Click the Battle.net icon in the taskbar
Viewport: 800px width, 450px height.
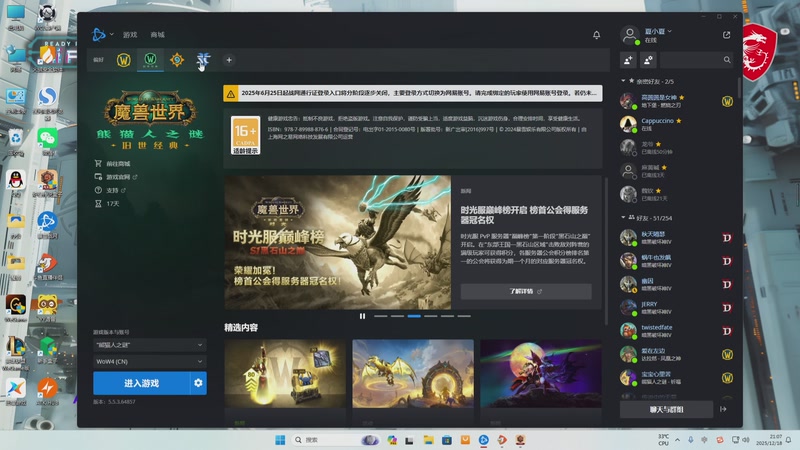coord(484,440)
